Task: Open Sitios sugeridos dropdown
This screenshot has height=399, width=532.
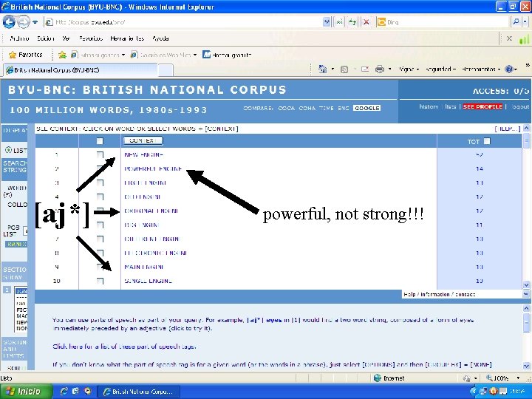Action: point(98,55)
